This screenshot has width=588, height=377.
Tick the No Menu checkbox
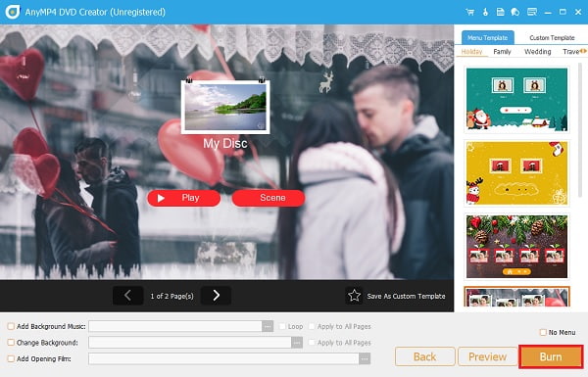coord(543,332)
